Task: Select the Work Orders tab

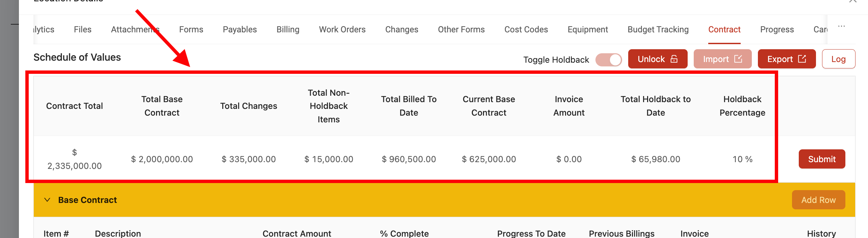Action: click(x=342, y=30)
